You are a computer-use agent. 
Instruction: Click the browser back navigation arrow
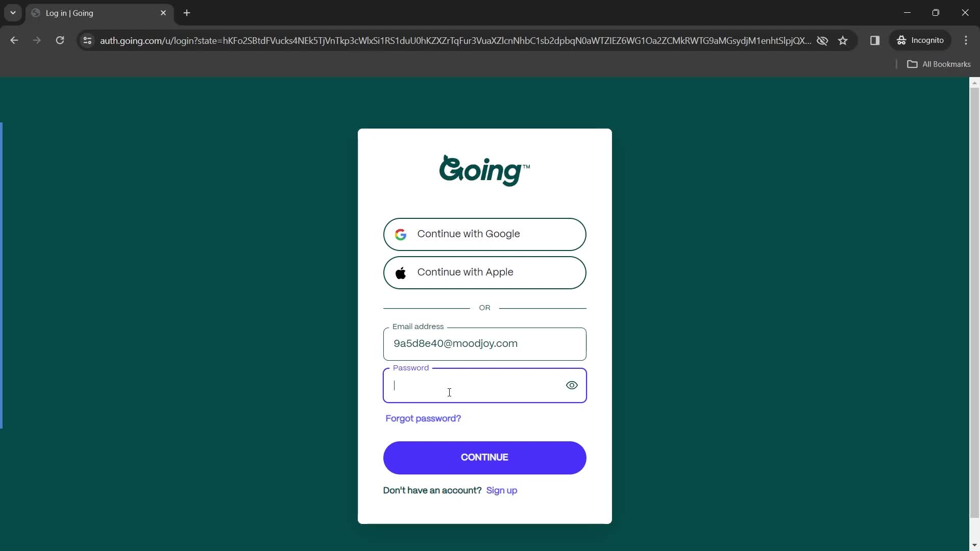(x=14, y=40)
